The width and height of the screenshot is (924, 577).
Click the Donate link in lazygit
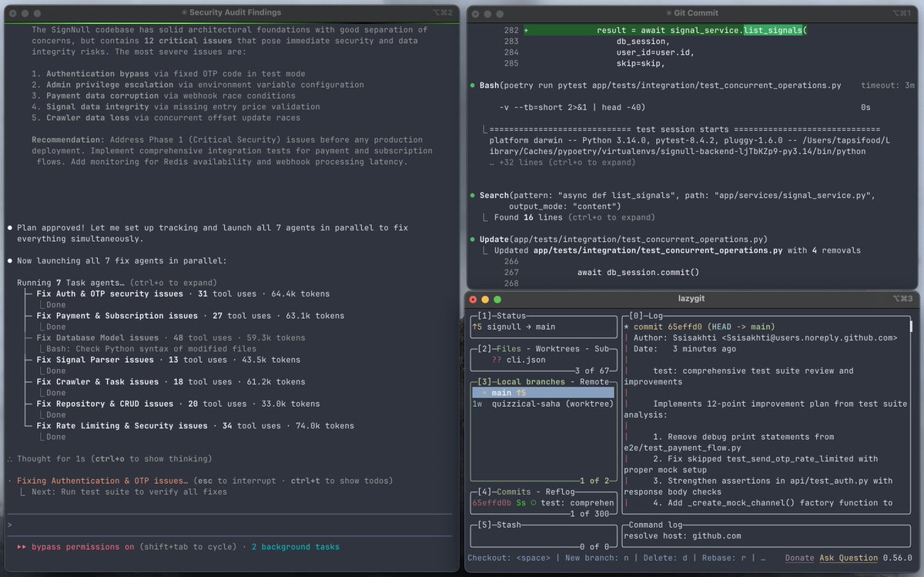[x=799, y=558]
